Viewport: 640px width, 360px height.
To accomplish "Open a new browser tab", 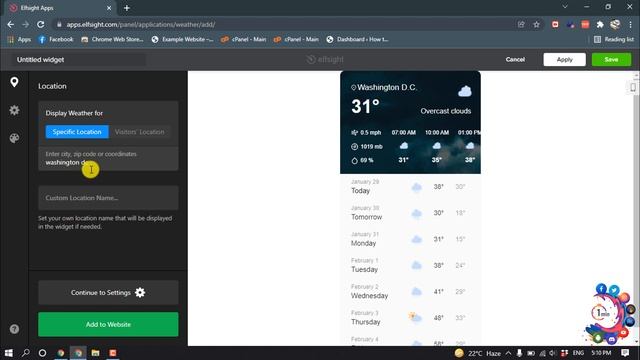I will pos(127,8).
